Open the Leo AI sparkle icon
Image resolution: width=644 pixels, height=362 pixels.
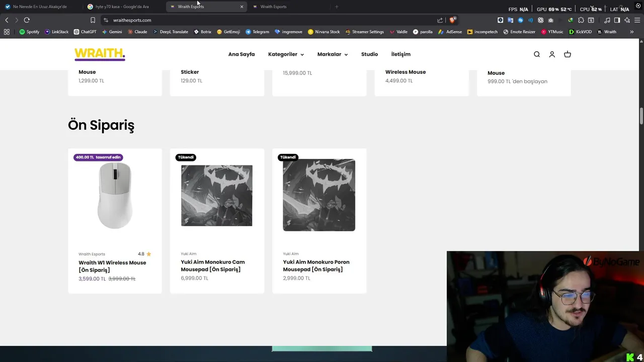pos(627,20)
